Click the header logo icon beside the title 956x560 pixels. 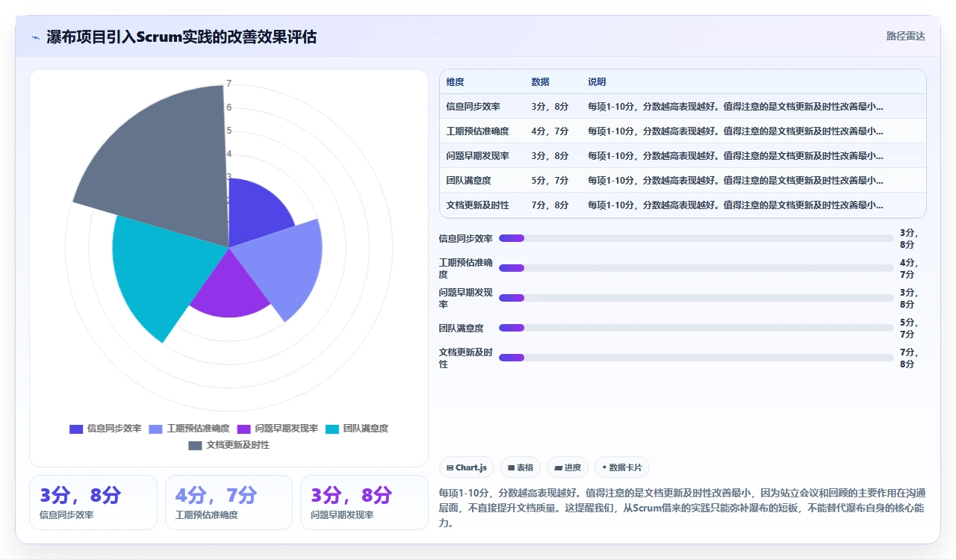click(35, 37)
